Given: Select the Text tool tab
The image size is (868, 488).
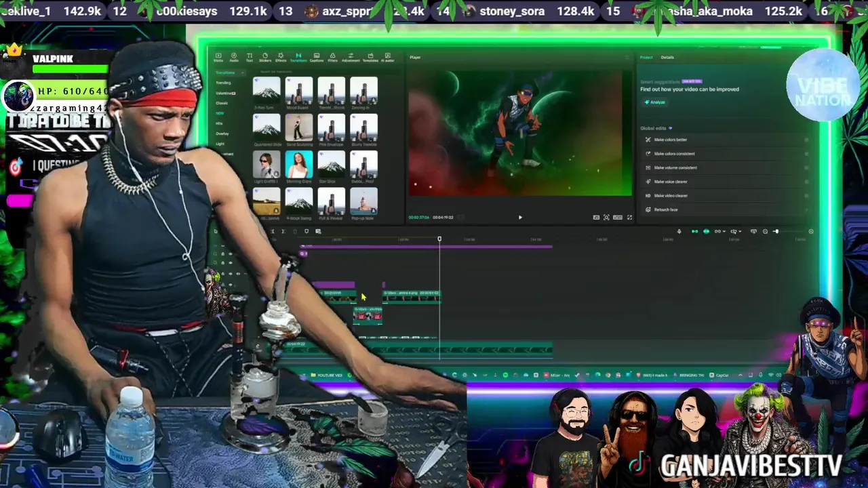Looking at the screenshot, I should click(x=250, y=57).
